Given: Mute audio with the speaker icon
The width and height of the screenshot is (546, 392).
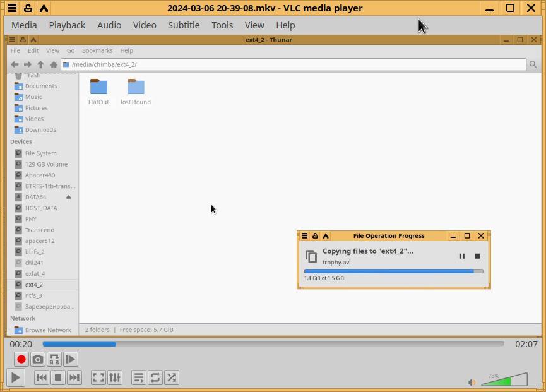Looking at the screenshot, I should tap(472, 383).
